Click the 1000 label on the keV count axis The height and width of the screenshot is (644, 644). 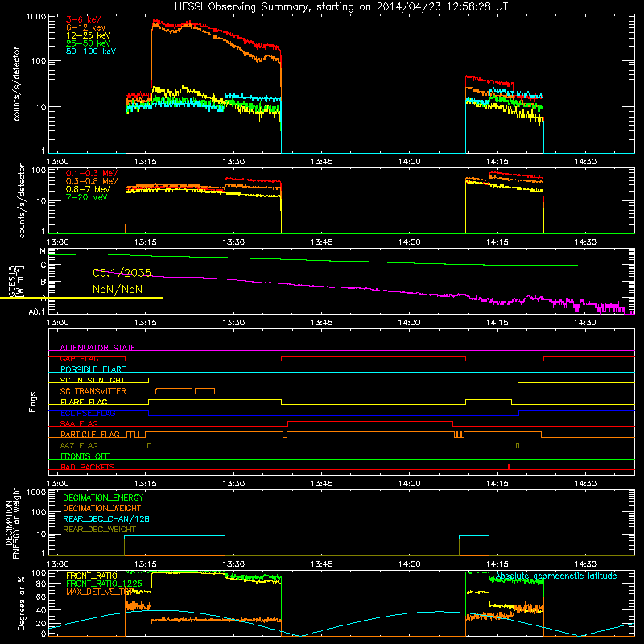tap(36, 17)
